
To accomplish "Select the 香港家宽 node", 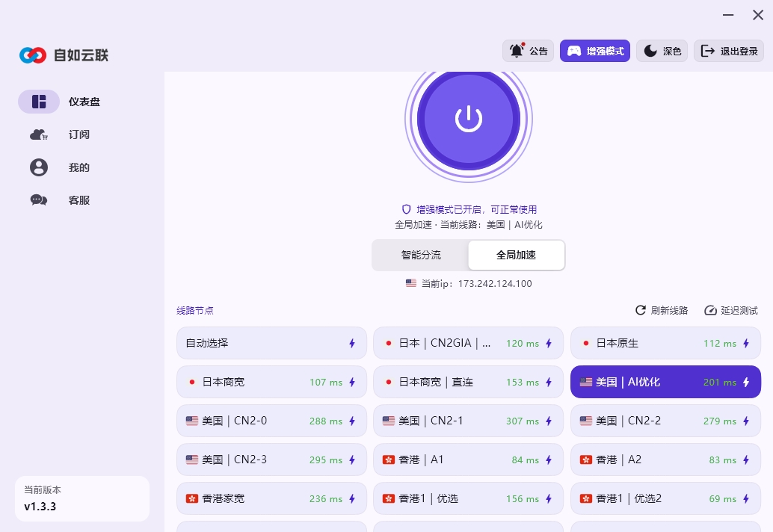I will [271, 498].
